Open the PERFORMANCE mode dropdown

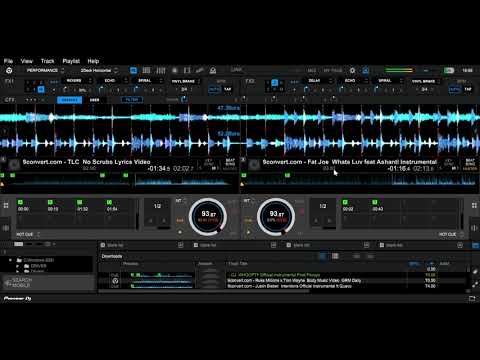(45, 70)
